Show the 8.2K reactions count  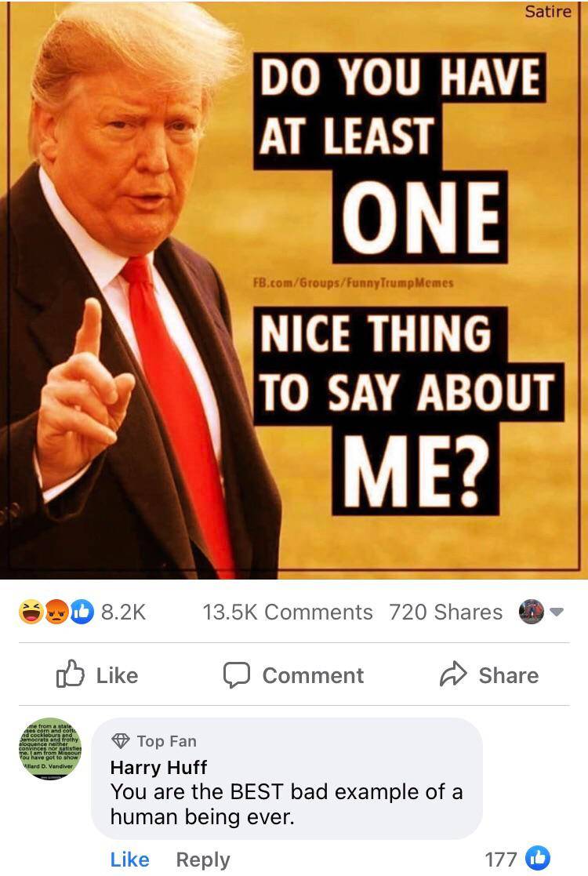[x=123, y=612]
